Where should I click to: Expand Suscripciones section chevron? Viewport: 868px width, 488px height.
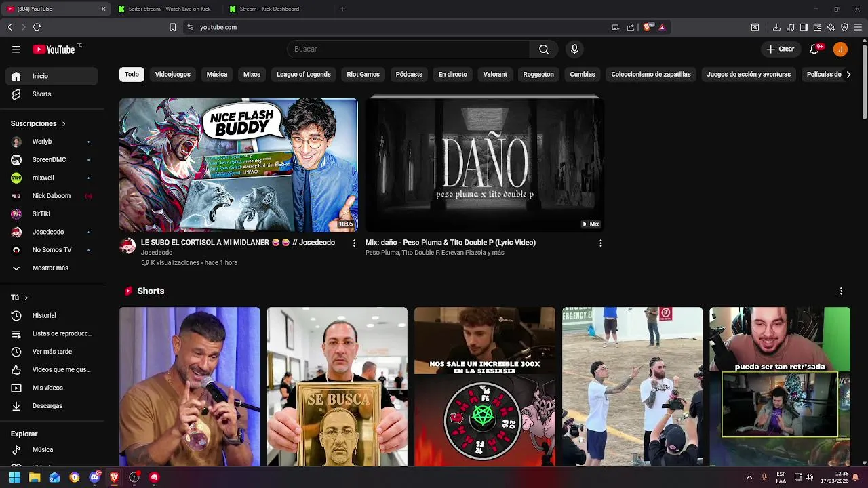[64, 124]
